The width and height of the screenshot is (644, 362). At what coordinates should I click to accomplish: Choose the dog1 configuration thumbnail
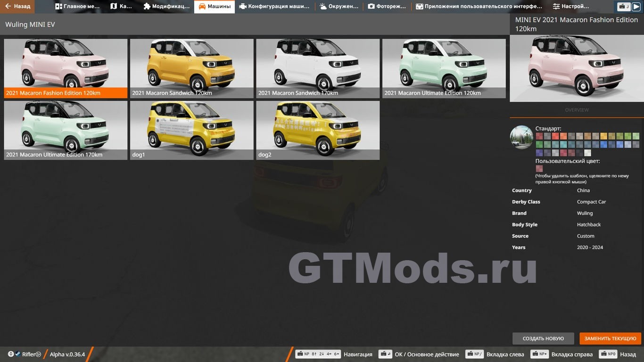coord(192,130)
